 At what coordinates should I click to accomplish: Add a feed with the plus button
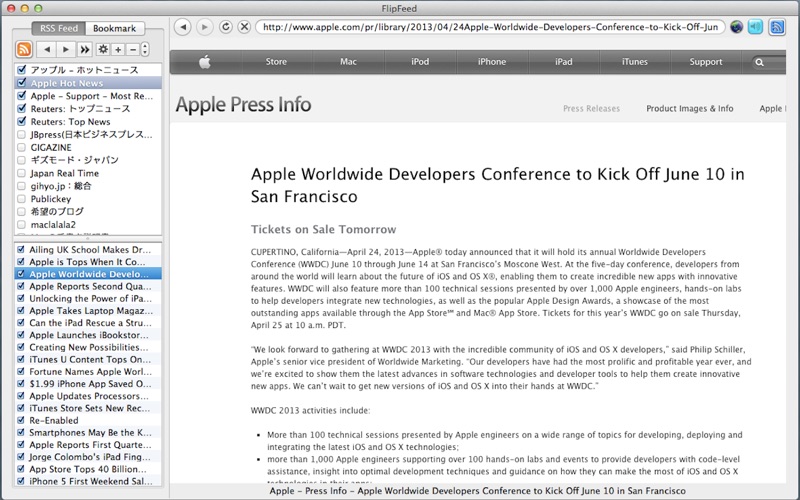[118, 49]
